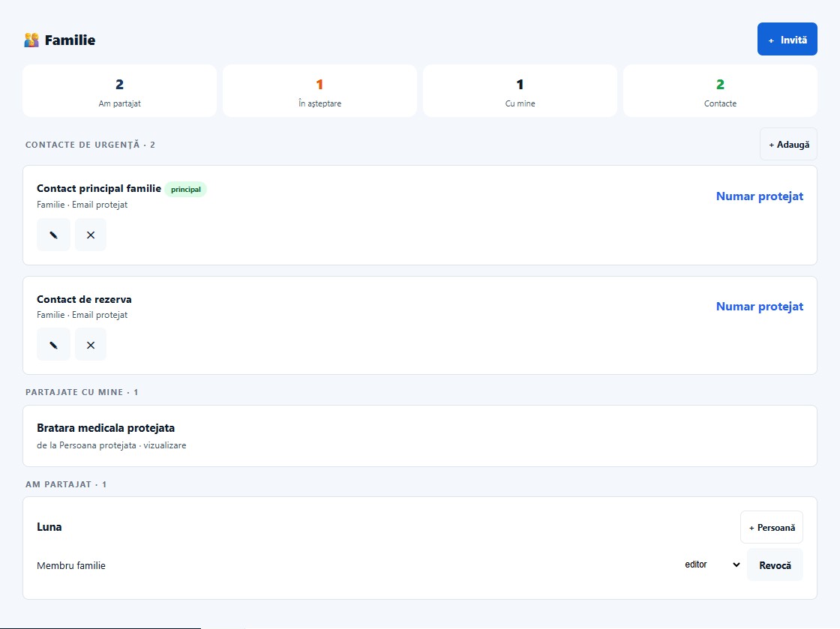Click the principal badge

(185, 189)
